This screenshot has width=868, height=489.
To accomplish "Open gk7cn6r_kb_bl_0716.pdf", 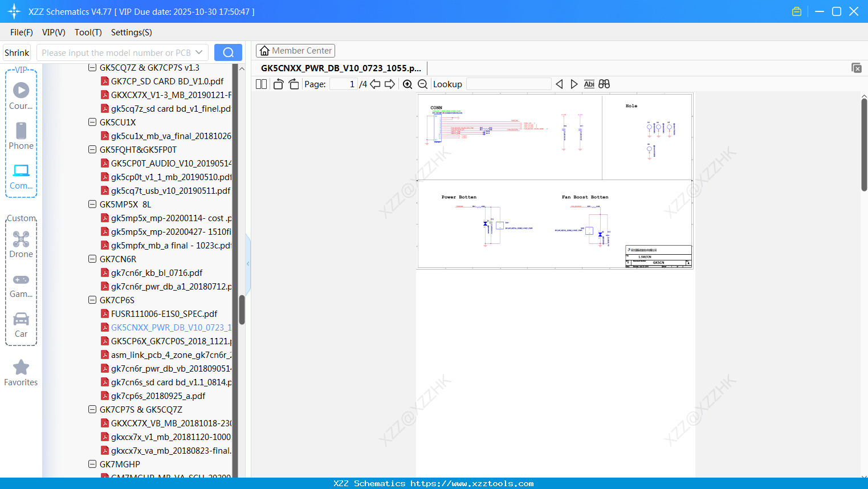I will click(152, 273).
